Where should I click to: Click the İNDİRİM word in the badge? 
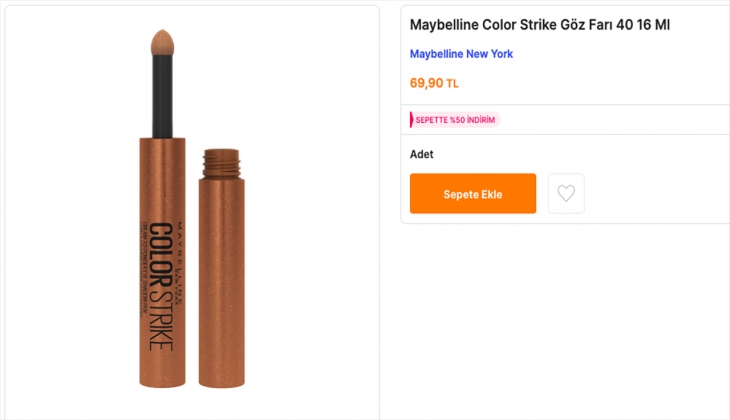click(x=480, y=120)
